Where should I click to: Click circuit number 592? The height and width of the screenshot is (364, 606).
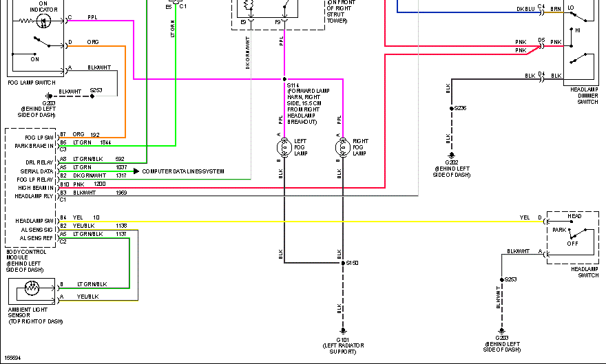click(120, 159)
